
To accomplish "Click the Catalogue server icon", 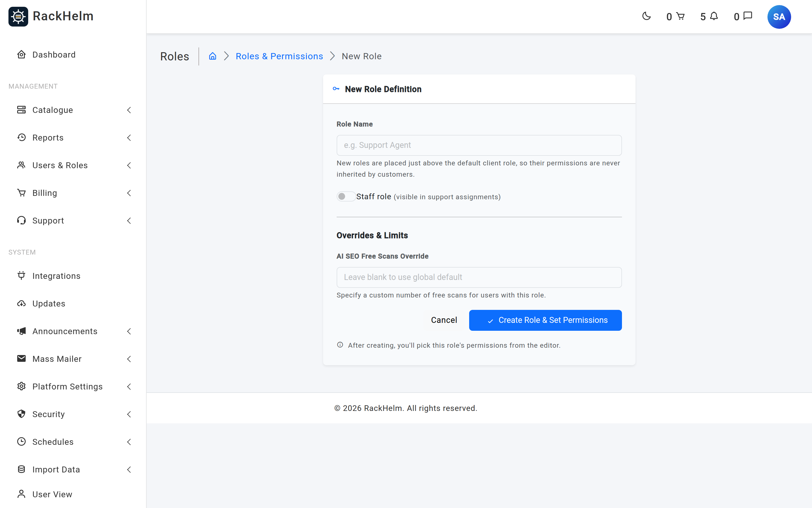I will coord(21,110).
